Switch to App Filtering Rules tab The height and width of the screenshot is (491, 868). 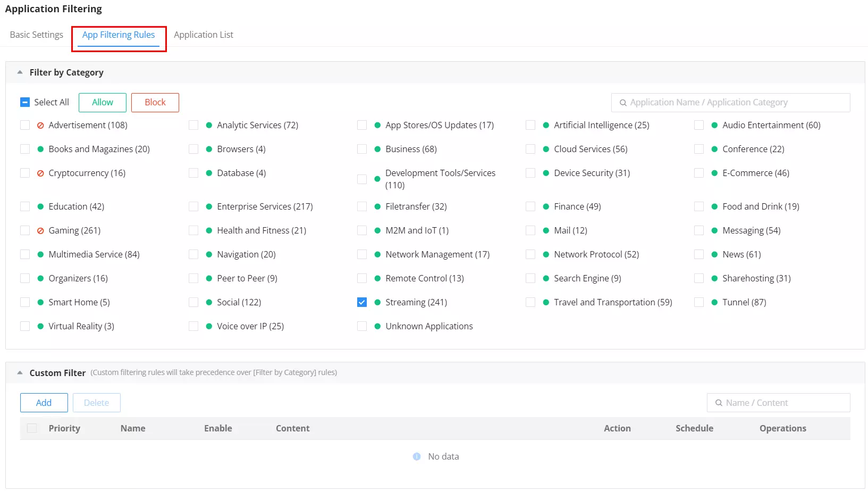[119, 35]
